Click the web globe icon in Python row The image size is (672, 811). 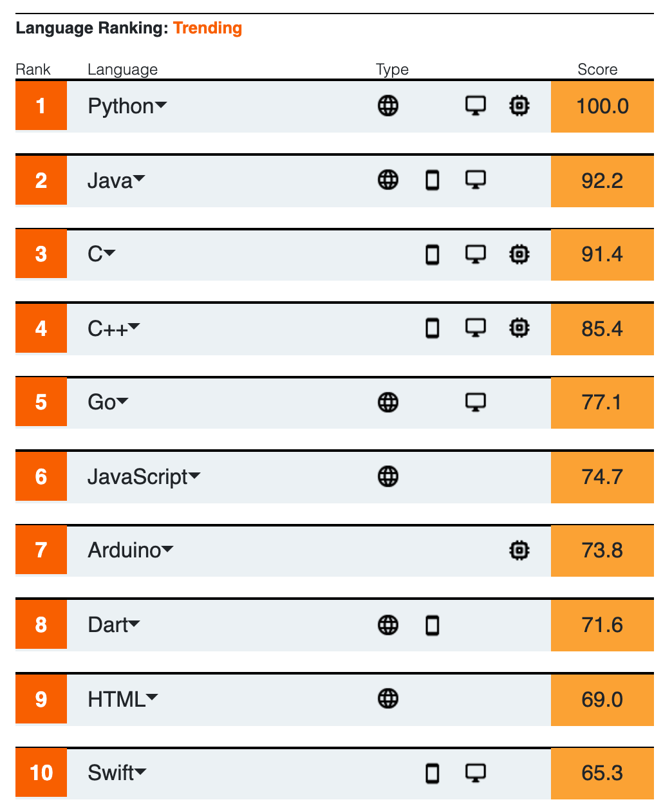[x=388, y=106]
